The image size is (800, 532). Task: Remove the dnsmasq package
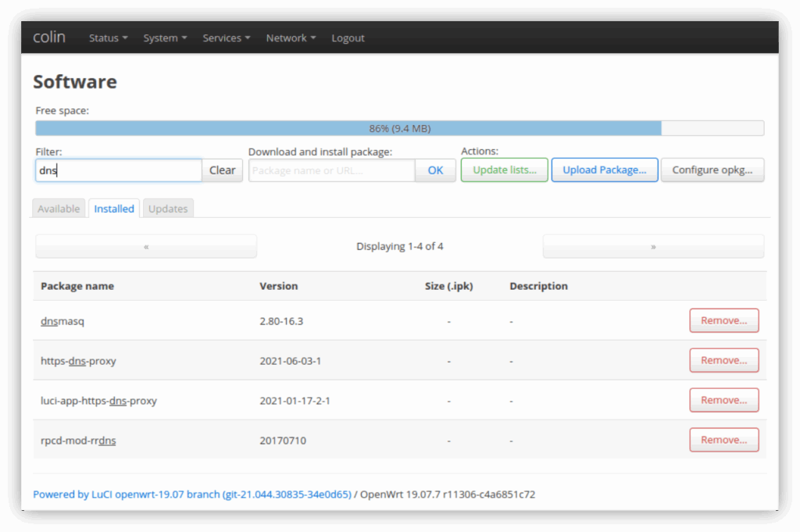[723, 320]
